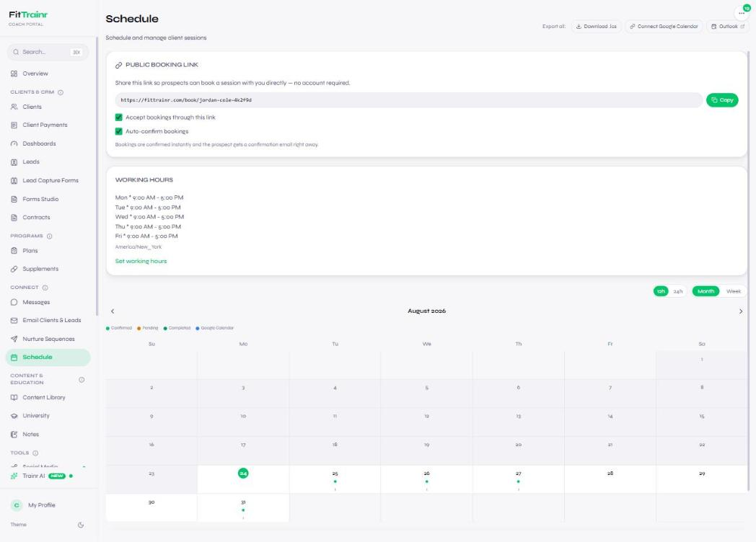The width and height of the screenshot is (756, 542).
Task: Click info icon next to Programs
Action: pyautogui.click(x=50, y=236)
